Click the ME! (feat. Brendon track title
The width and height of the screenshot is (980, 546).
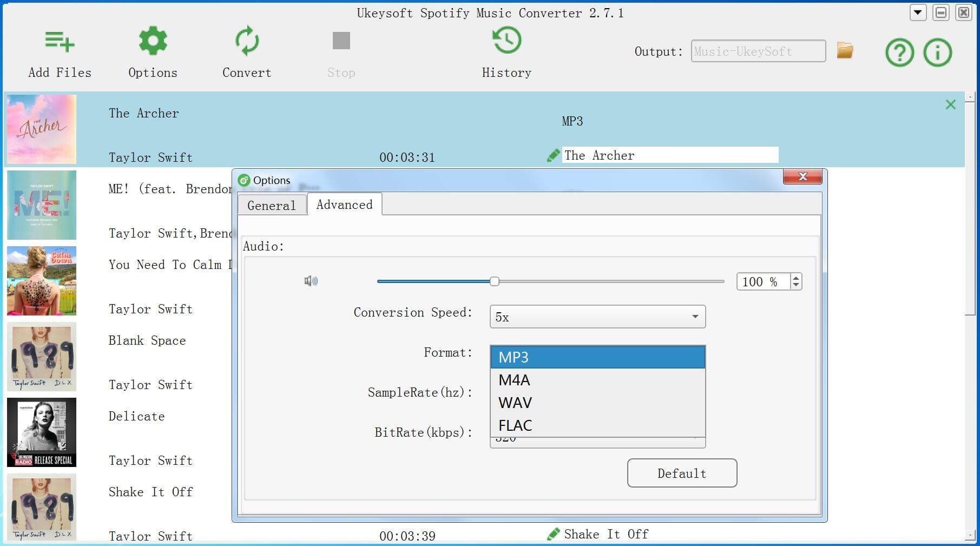tap(170, 189)
